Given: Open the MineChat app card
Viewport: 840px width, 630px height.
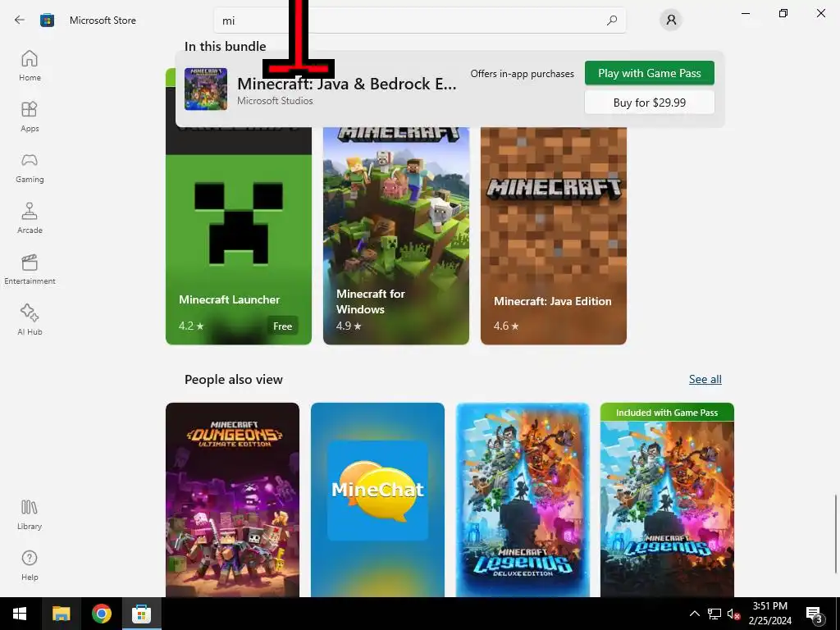Looking at the screenshot, I should pos(377,500).
